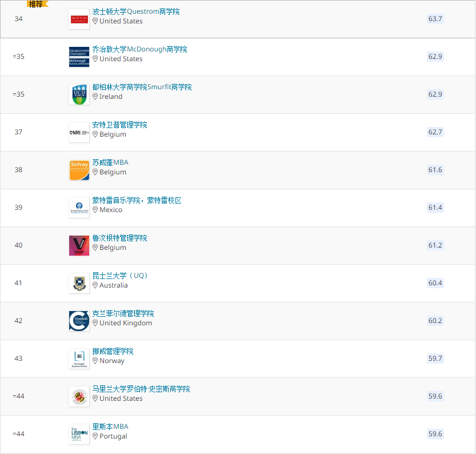Screen dimensions: 476x454
Task: Open 波士顿大学Questrom商学院 link
Action: pos(136,11)
